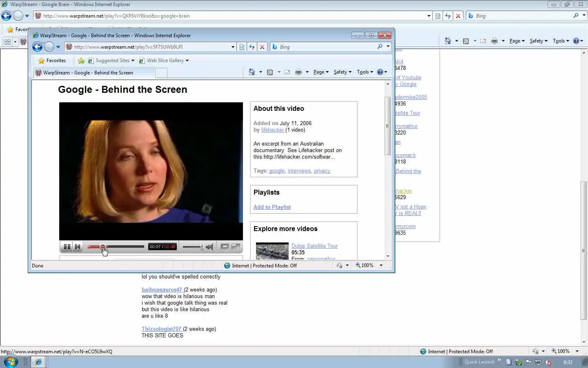Click the Internet Explorer taskbar button

[x=38, y=362]
